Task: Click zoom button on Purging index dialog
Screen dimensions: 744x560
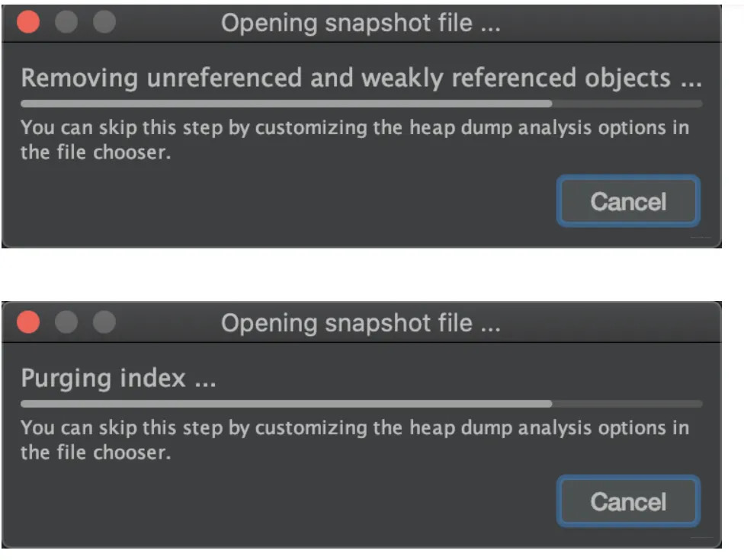Action: (104, 323)
